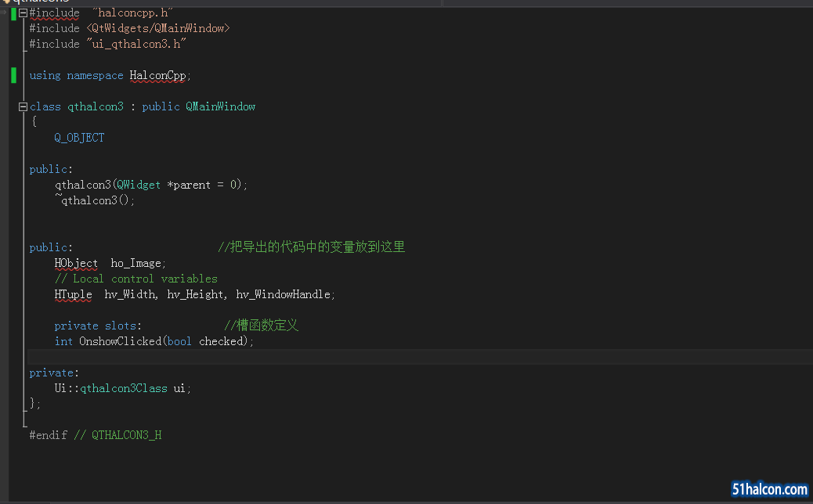Click the QMainWindow base class name
Screen dimensions: 813x504
[220, 106]
